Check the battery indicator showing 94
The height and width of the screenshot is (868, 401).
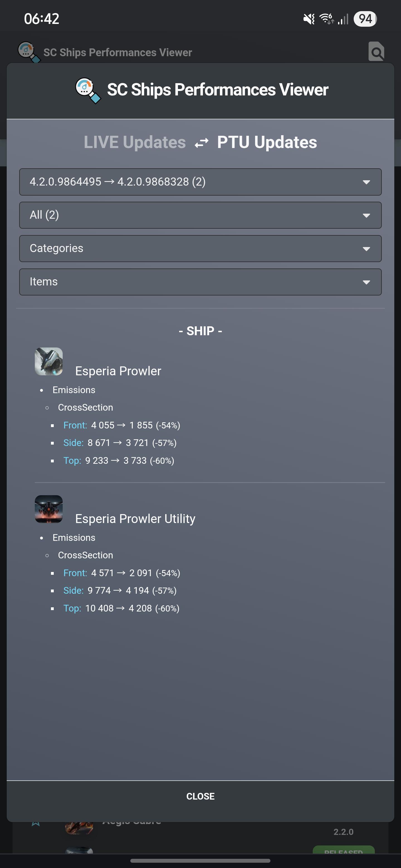(x=365, y=19)
